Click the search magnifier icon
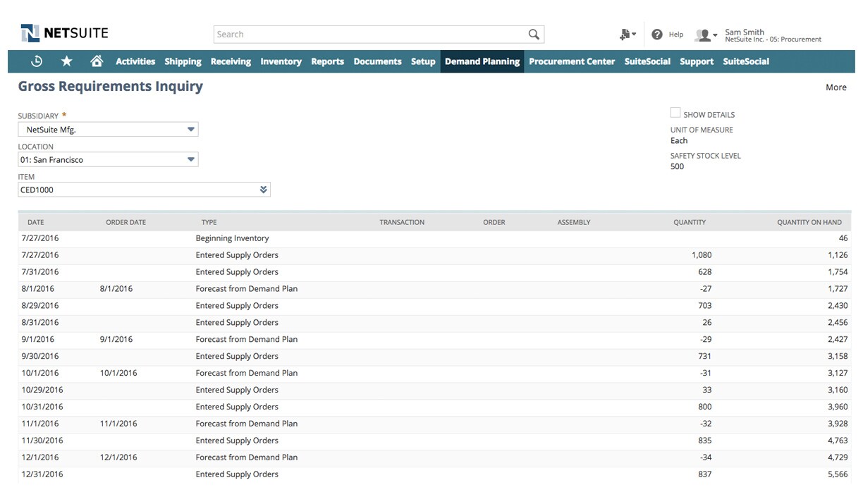 click(x=534, y=34)
